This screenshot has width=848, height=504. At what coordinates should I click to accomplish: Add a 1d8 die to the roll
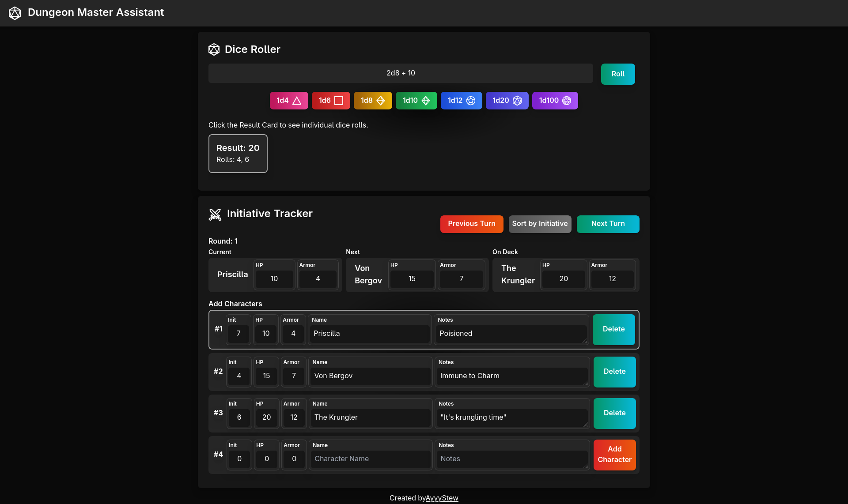pos(373,101)
